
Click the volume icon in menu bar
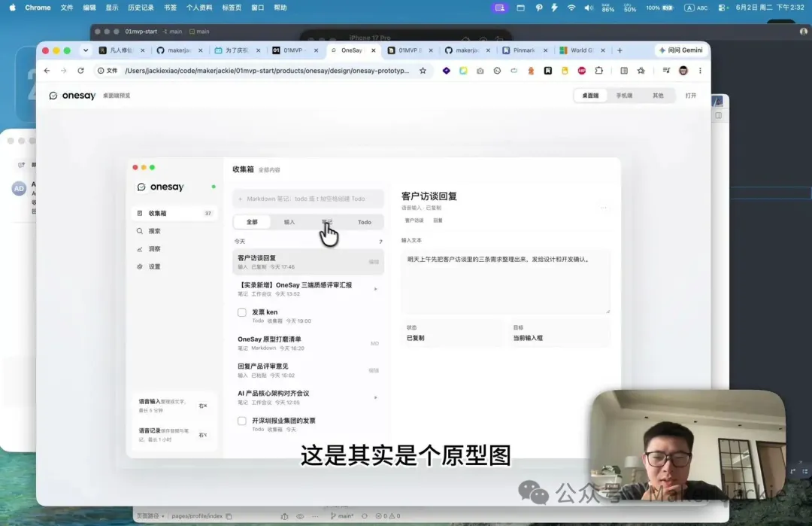click(x=589, y=8)
